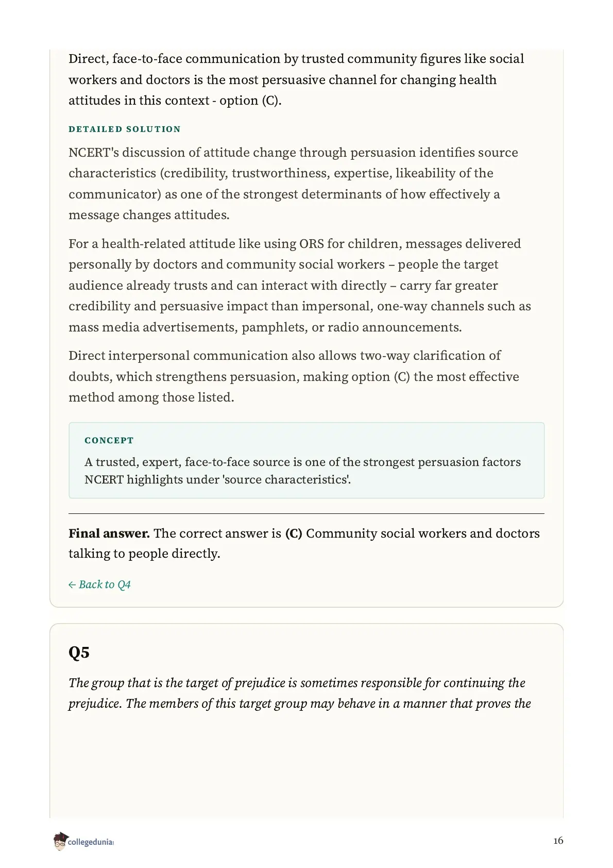The height and width of the screenshot is (868, 613).
Task: Click the paragraph beginning Direct interpersonal communication
Action: click(294, 376)
